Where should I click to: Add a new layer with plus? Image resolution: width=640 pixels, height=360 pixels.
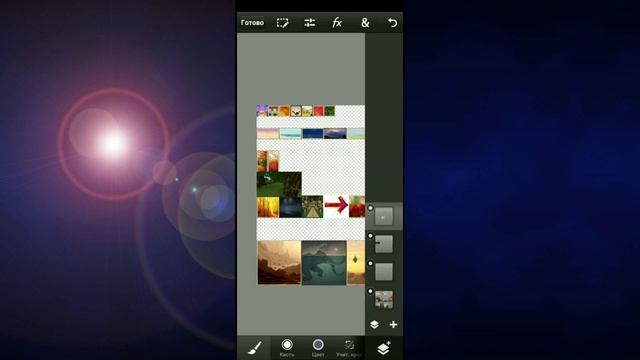click(393, 324)
